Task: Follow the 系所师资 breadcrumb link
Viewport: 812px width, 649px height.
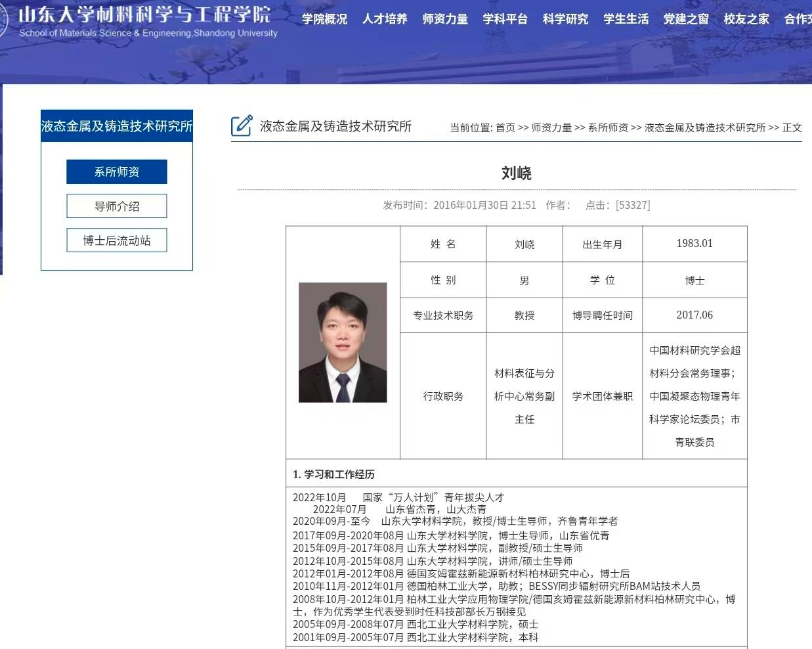Action: pyautogui.click(x=608, y=127)
